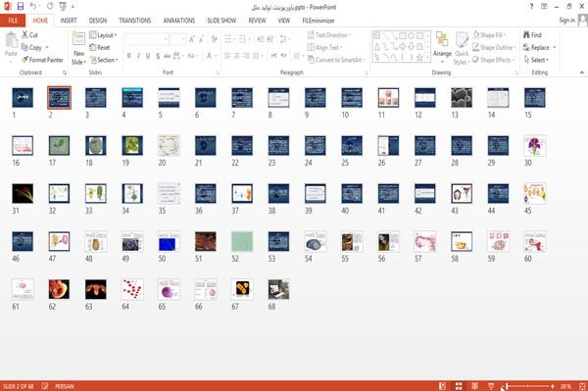Viewport: 588px width, 391px height.
Task: Open Quick Styles gallery
Action: pyautogui.click(x=462, y=48)
